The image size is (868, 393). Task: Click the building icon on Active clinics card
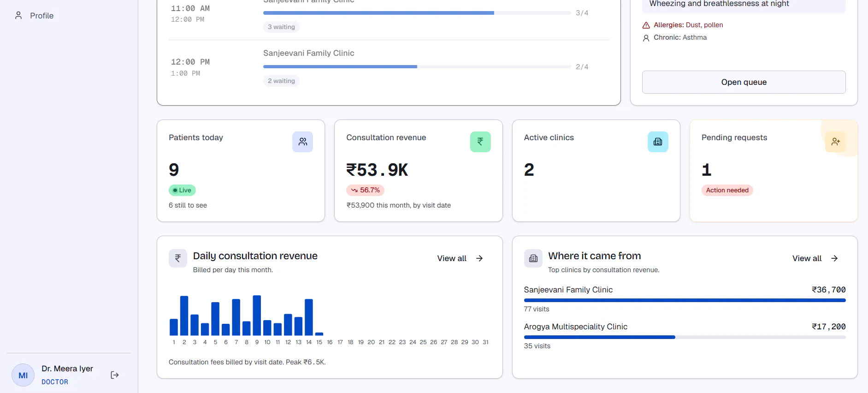658,142
